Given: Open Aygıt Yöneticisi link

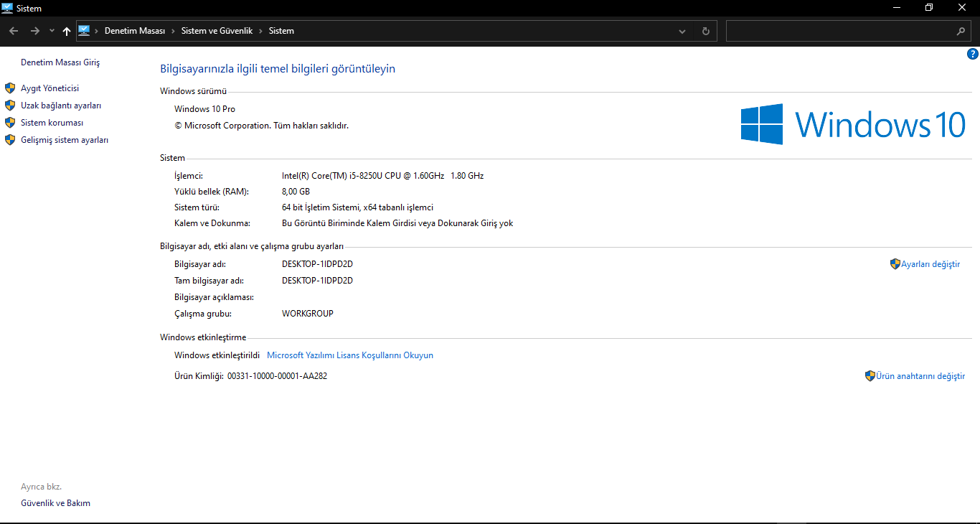Looking at the screenshot, I should 50,88.
